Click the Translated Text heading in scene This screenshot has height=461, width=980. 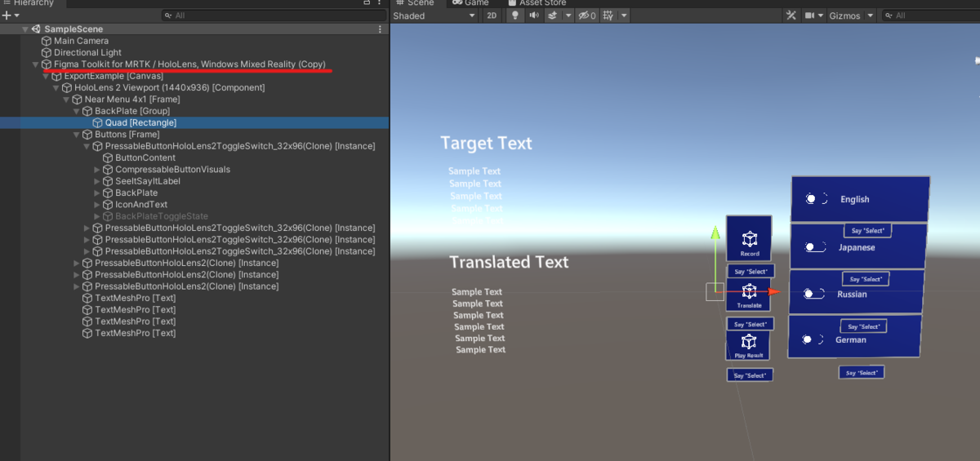click(509, 262)
